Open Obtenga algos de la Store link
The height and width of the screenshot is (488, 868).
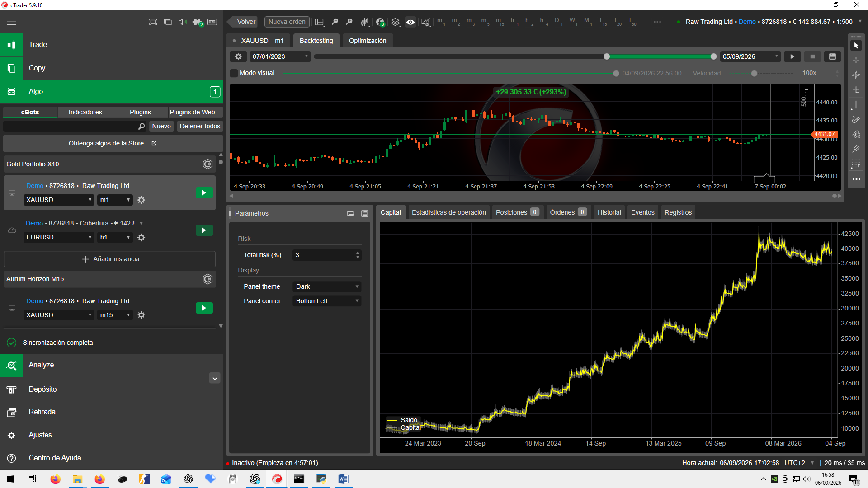pyautogui.click(x=113, y=143)
